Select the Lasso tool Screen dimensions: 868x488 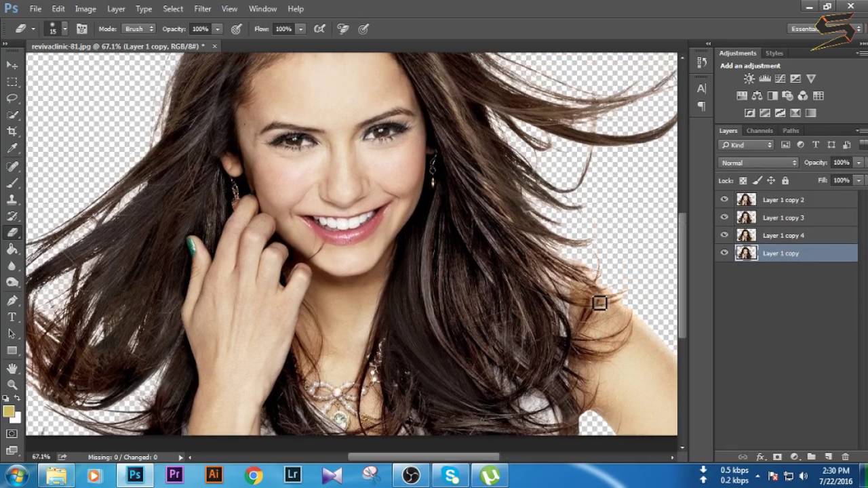click(x=12, y=98)
